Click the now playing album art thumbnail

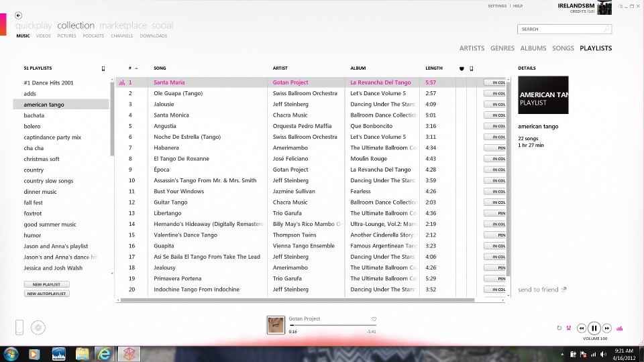276,325
